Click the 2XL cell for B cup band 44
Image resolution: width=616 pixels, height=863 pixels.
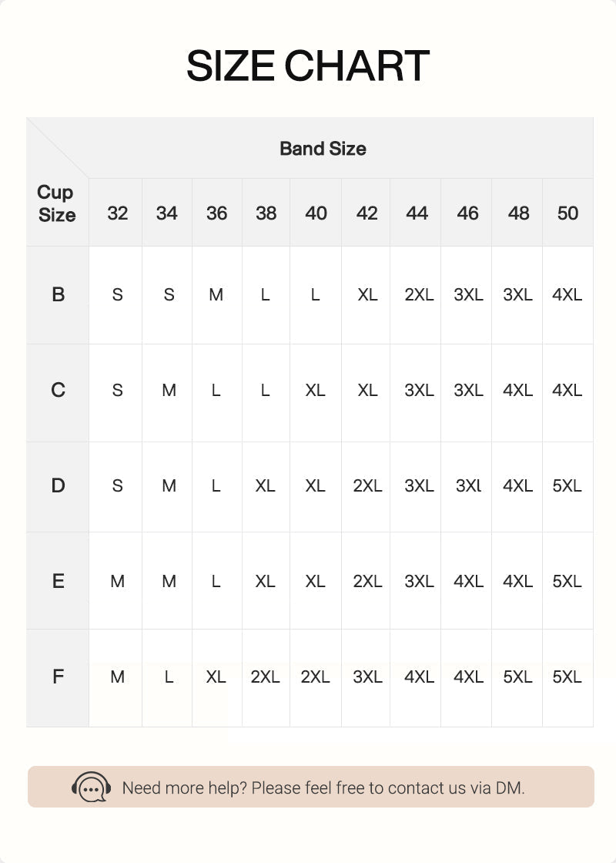click(x=419, y=295)
